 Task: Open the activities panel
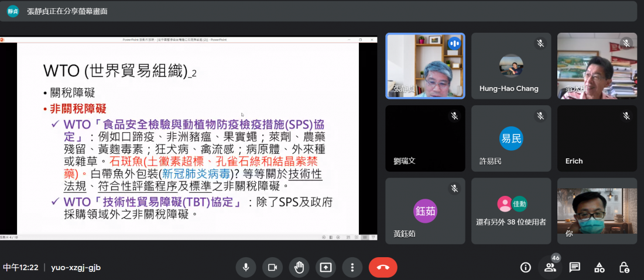[600, 268]
